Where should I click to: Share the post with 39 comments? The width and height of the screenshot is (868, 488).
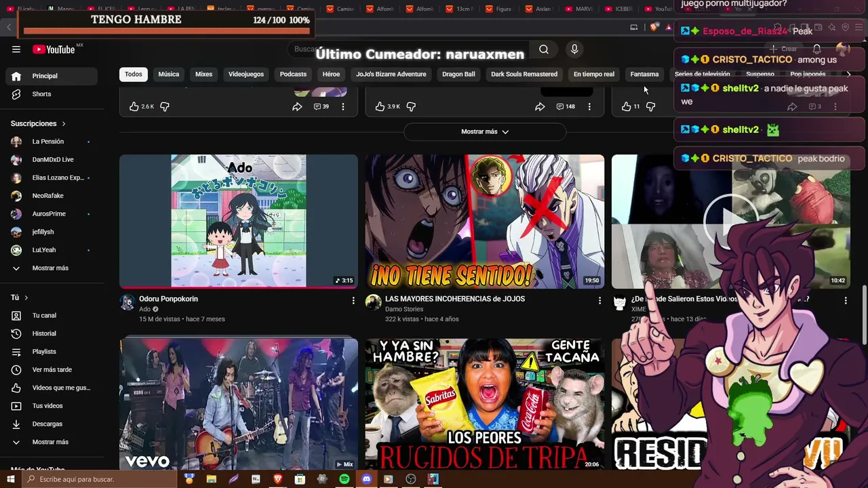[297, 106]
